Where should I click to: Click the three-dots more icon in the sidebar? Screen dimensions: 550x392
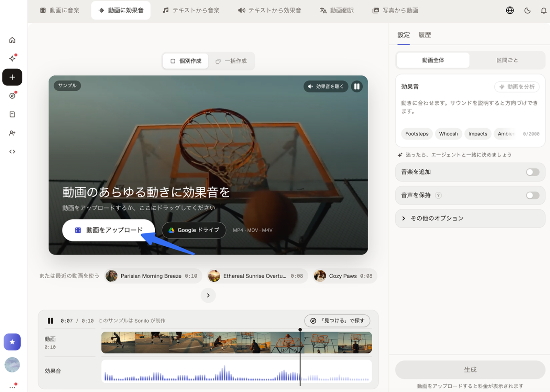click(x=12, y=387)
